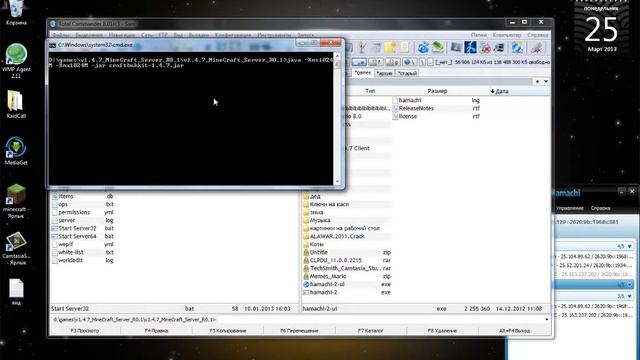Sort right panel by Тип column
The image size is (640, 360).
(x=370, y=91)
